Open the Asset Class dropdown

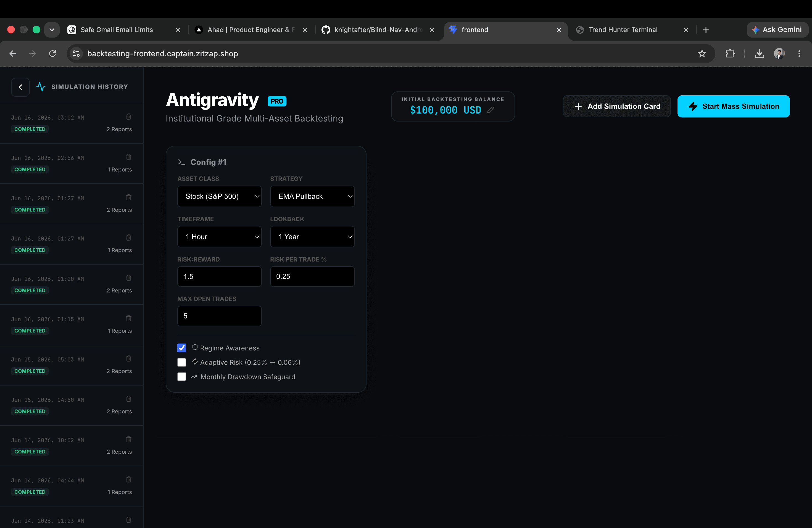[219, 196]
